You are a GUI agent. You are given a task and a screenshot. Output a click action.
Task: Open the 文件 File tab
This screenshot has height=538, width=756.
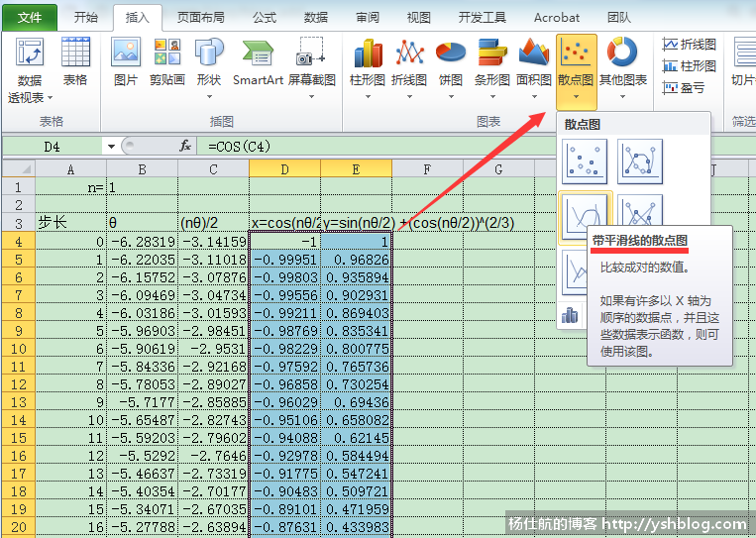(30, 18)
